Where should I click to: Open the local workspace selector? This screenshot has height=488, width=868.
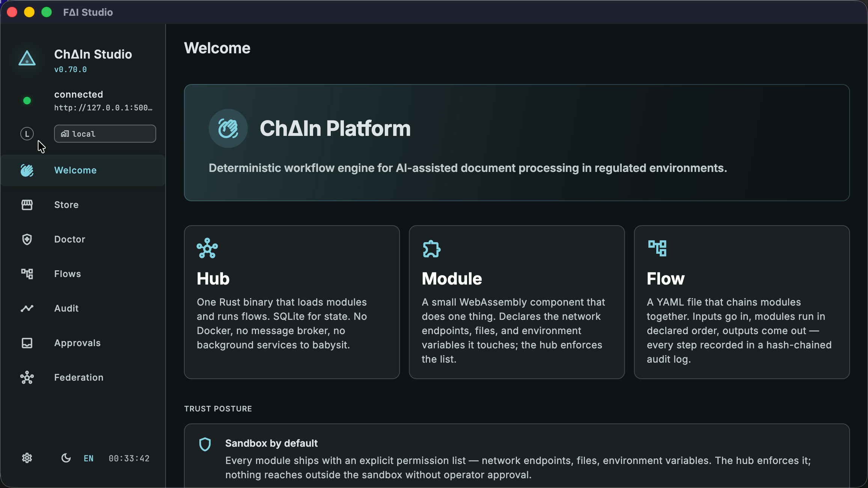point(105,134)
